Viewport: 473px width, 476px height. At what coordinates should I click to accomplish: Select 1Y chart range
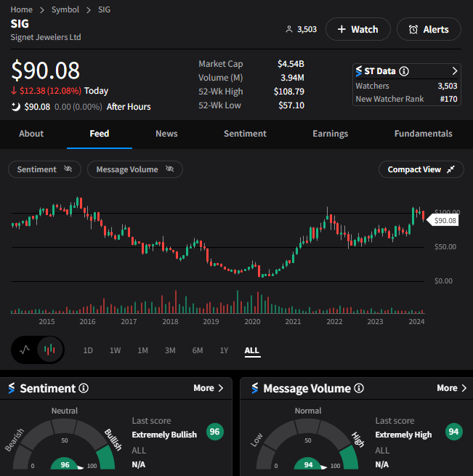click(224, 350)
